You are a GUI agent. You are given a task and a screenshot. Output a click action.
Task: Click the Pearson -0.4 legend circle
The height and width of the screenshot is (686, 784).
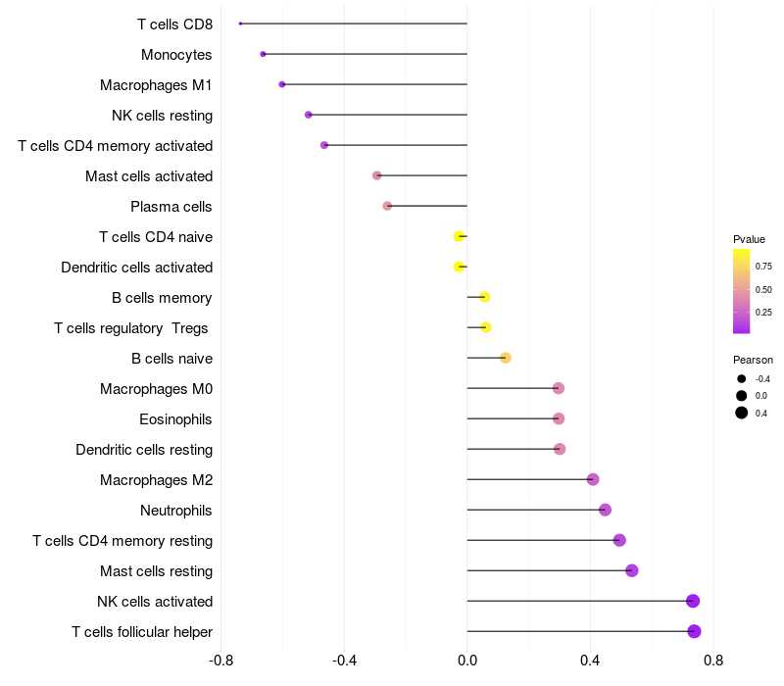(x=742, y=379)
